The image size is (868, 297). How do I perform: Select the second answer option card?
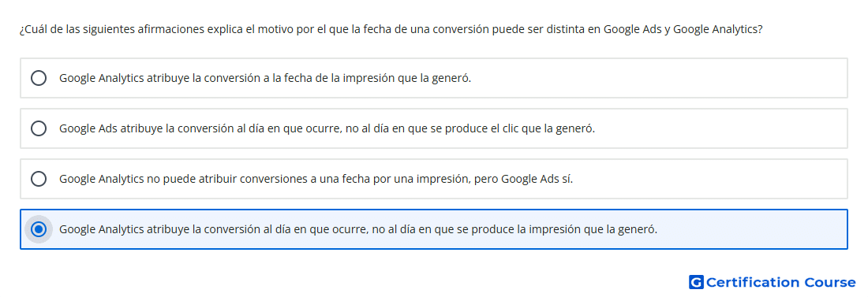tap(434, 128)
